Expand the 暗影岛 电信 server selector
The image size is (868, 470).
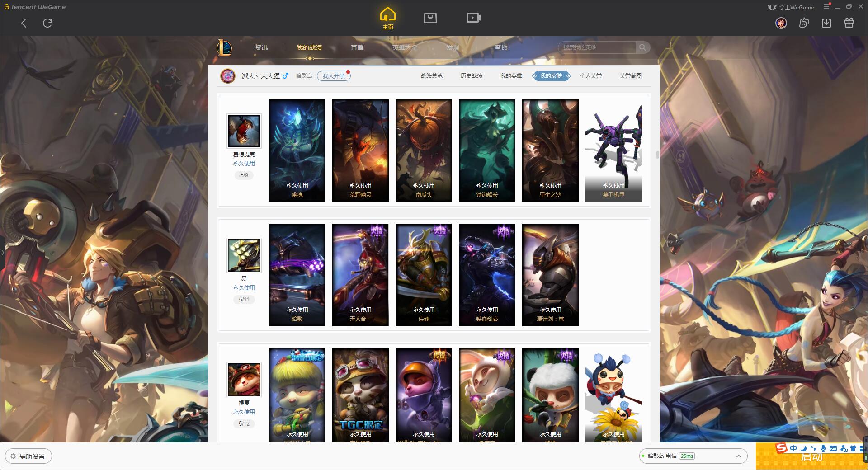[693, 456]
